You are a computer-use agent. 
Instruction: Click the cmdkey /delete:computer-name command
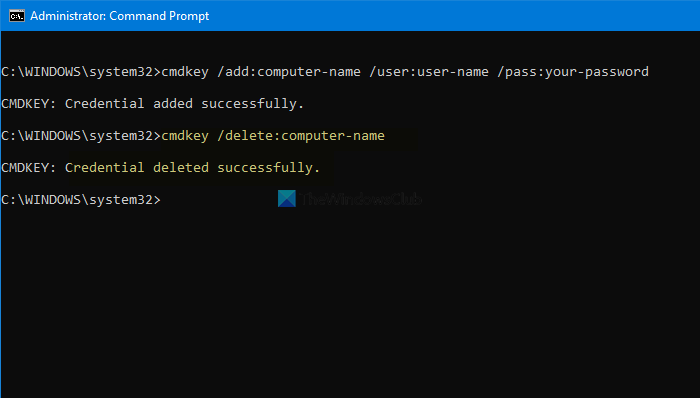pos(273,136)
